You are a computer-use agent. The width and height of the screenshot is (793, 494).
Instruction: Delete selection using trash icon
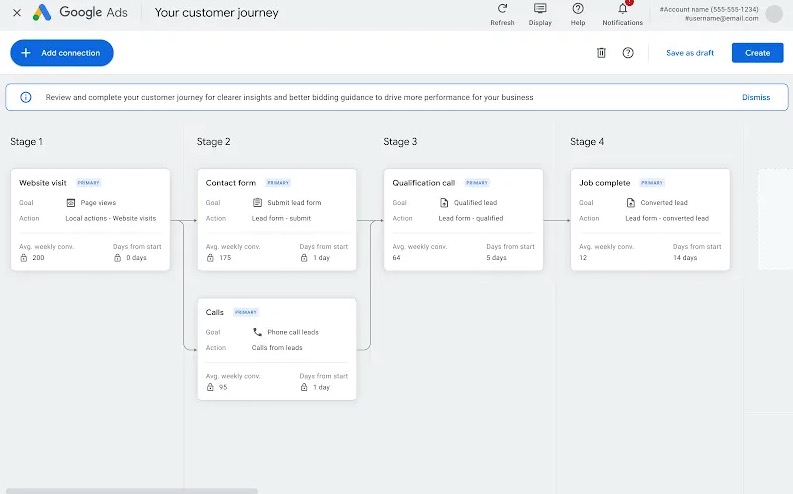pyautogui.click(x=601, y=53)
